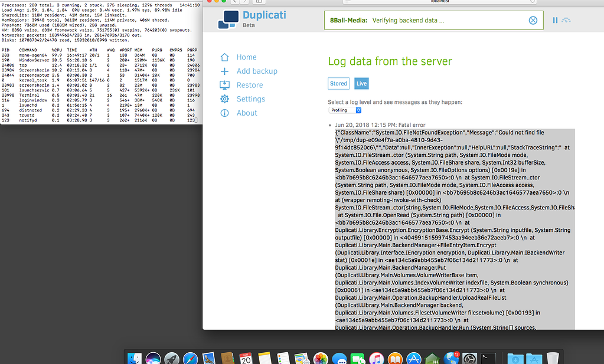The height and width of the screenshot is (364, 604).
Task: Open Mail from the Dock
Action: [x=208, y=358]
